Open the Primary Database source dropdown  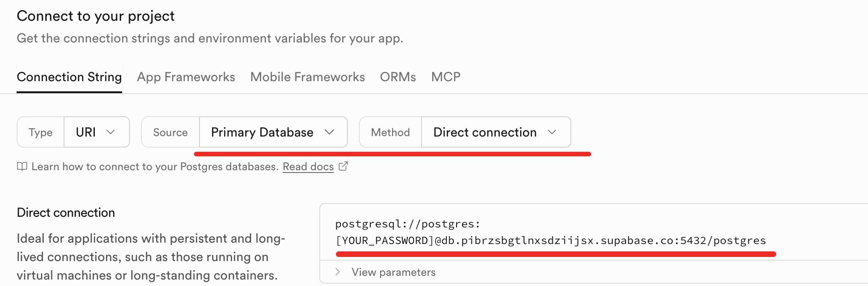pos(273,132)
